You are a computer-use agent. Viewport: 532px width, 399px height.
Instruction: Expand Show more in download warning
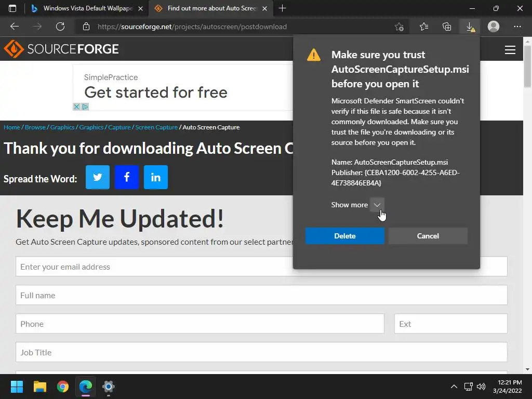click(x=377, y=205)
